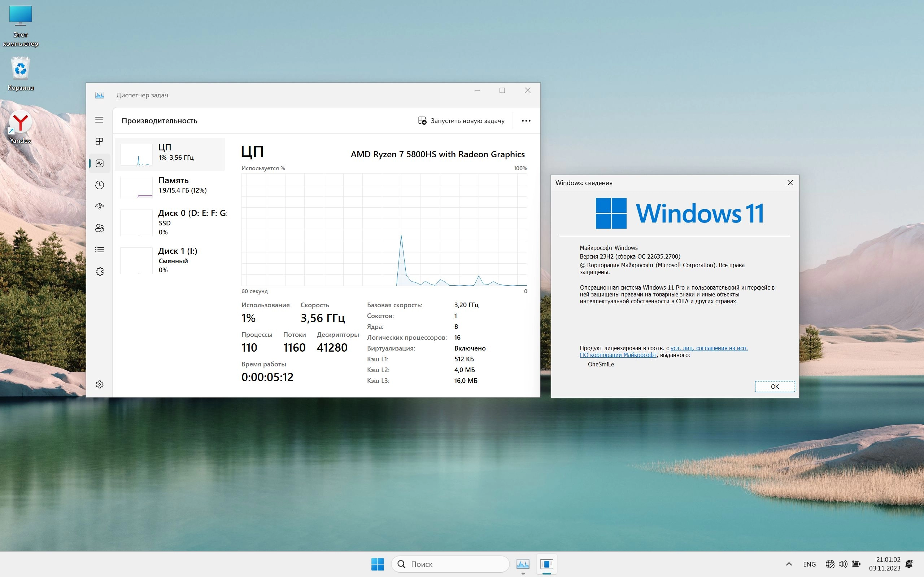Open App history page icon
This screenshot has height=577, width=924.
(x=99, y=185)
